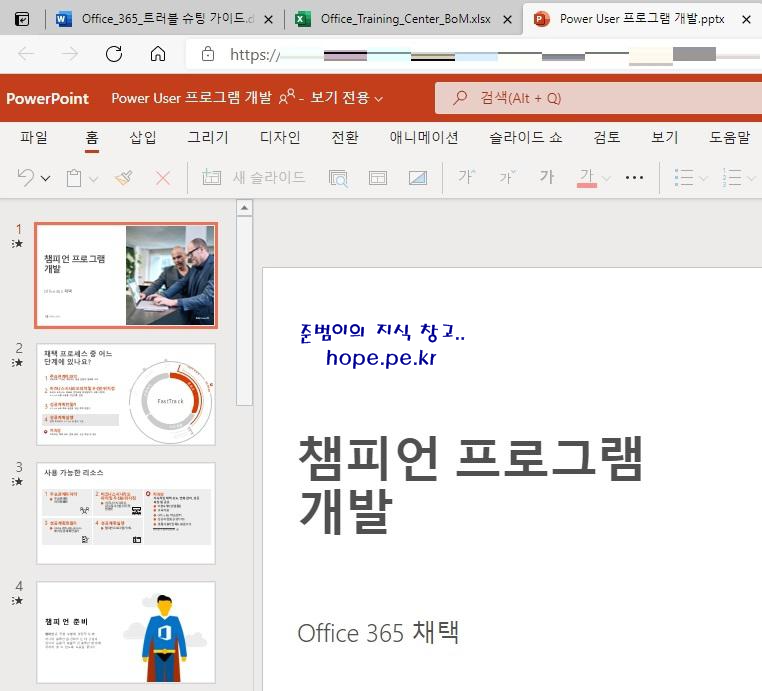Screen dimensions: 762x691
Task: Open the 파일 menu
Action: [x=34, y=138]
